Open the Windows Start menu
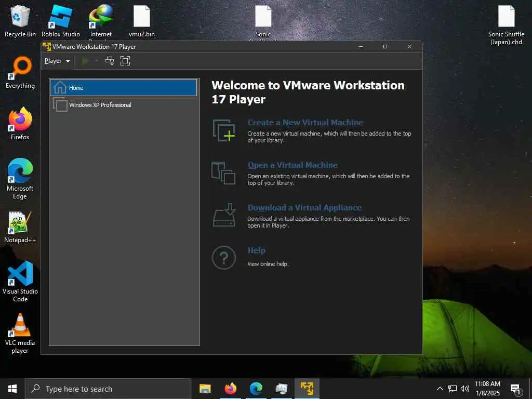The width and height of the screenshot is (532, 399). point(12,389)
